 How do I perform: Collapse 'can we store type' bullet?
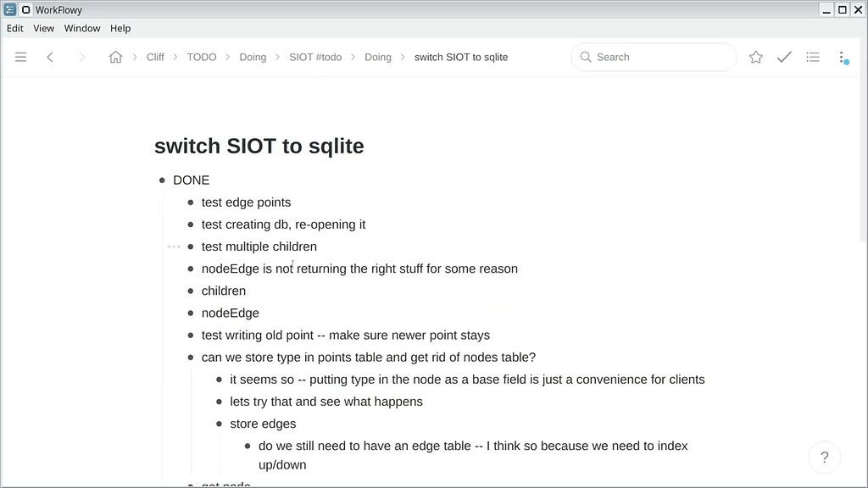point(191,358)
